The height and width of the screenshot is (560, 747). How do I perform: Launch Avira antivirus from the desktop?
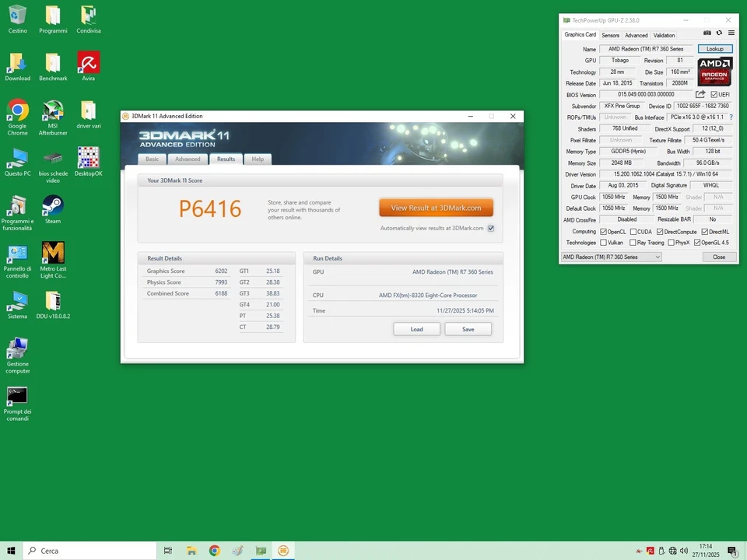click(88, 64)
